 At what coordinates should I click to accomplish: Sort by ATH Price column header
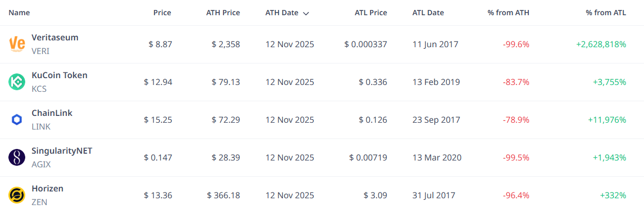223,13
